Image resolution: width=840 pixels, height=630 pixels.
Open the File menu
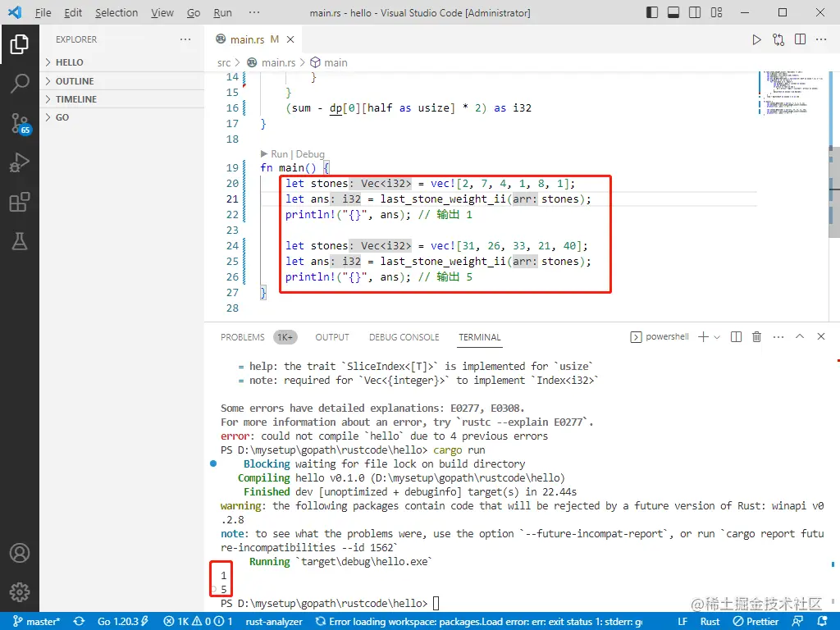(43, 13)
